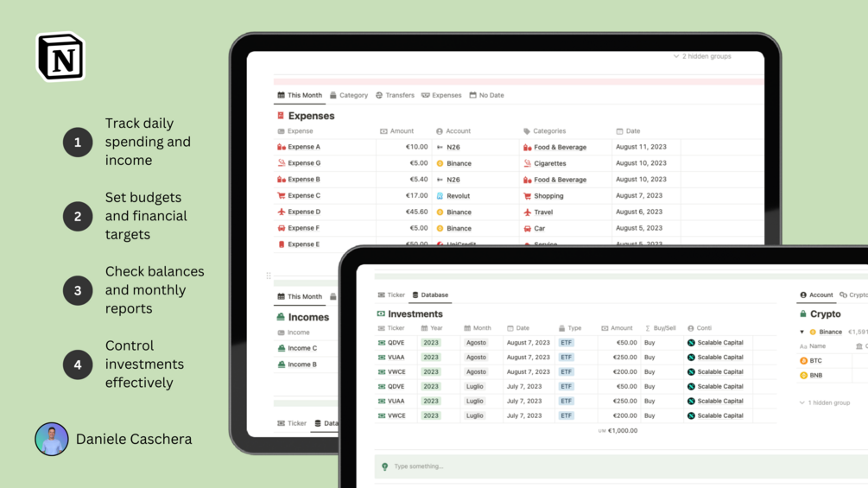Click the Date column header in Expenses
The image size is (868, 488).
[x=628, y=131]
